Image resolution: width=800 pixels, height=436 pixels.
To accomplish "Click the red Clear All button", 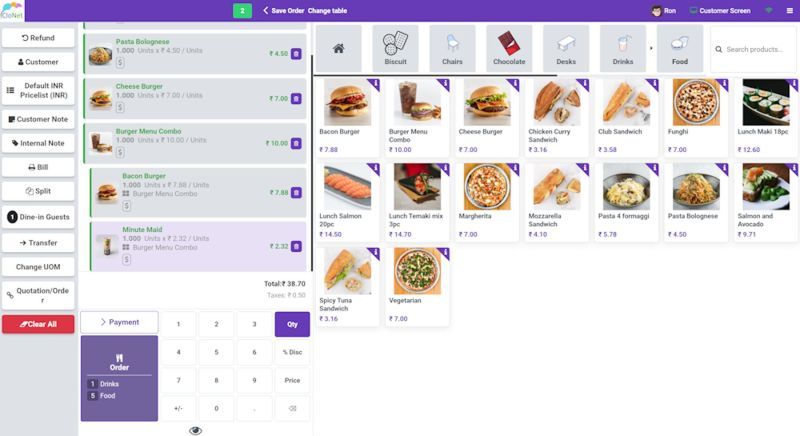I will 38,324.
